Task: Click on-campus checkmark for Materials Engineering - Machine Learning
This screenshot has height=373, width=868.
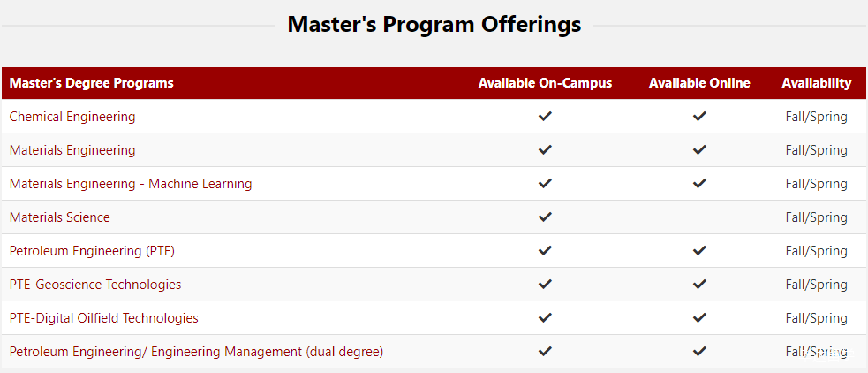Action: [545, 183]
